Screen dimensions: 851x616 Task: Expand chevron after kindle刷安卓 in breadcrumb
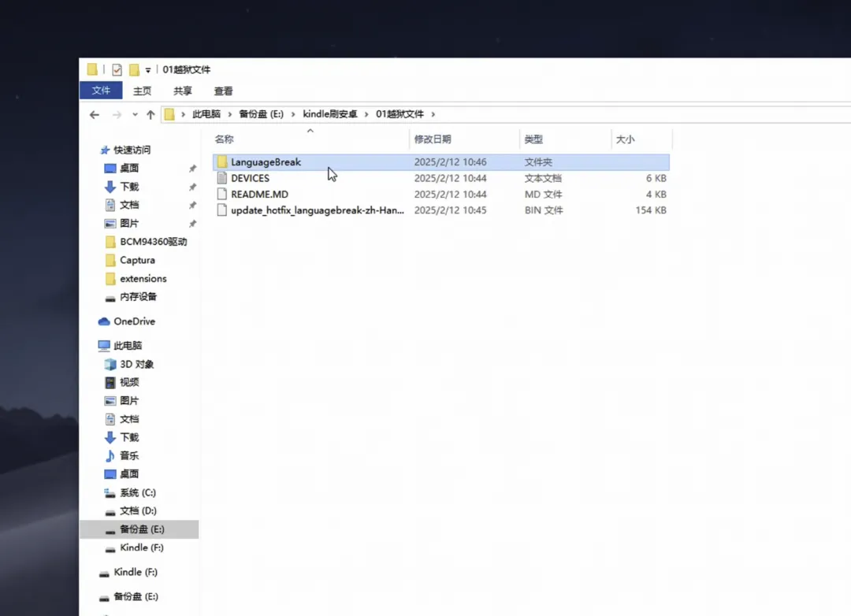pos(366,114)
